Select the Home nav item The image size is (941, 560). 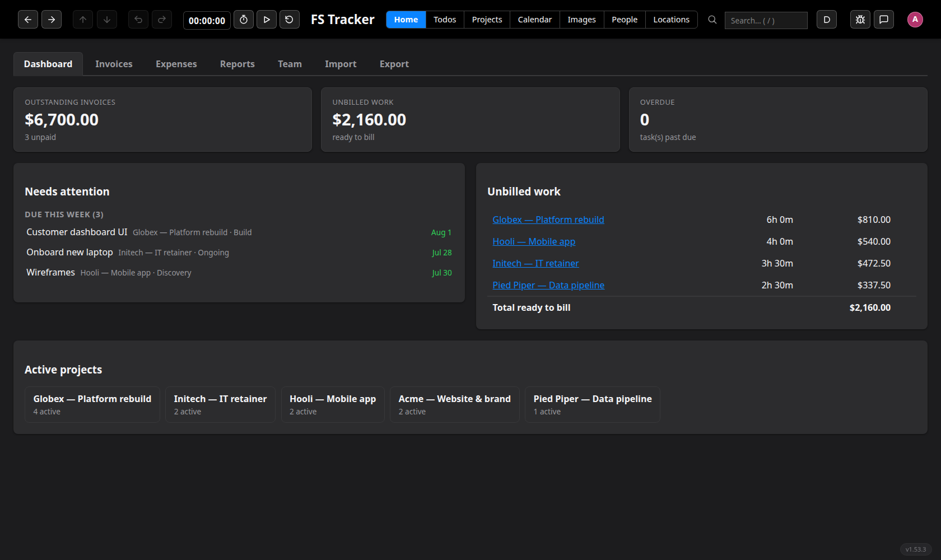(406, 20)
